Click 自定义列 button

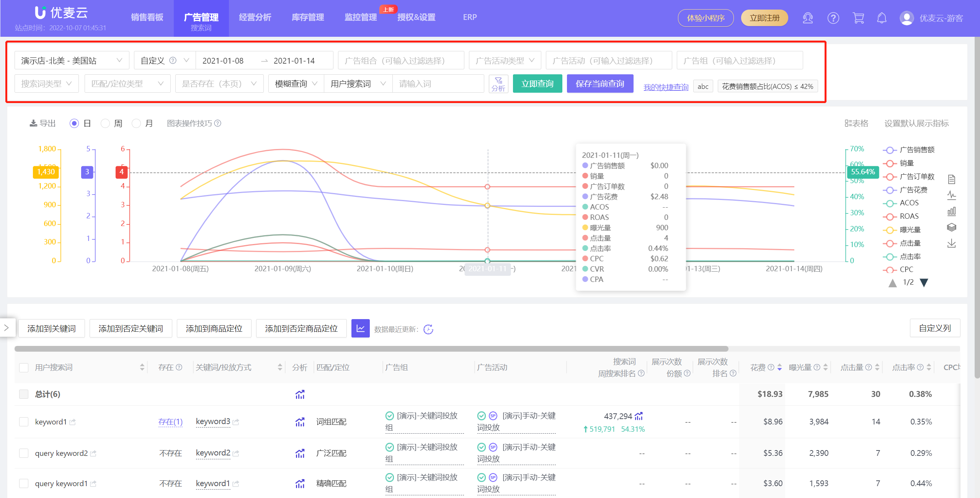coord(935,328)
